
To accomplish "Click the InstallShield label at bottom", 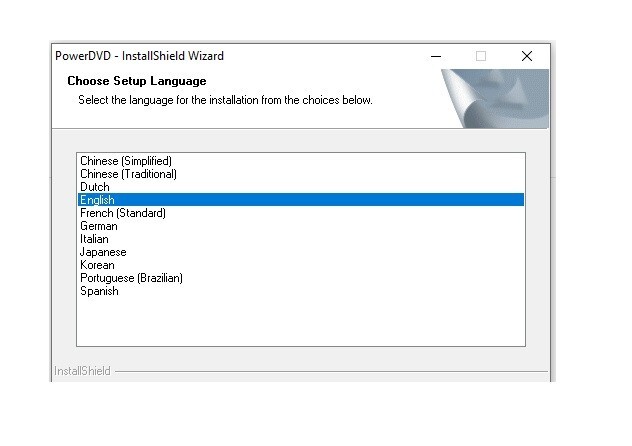I will click(x=82, y=371).
